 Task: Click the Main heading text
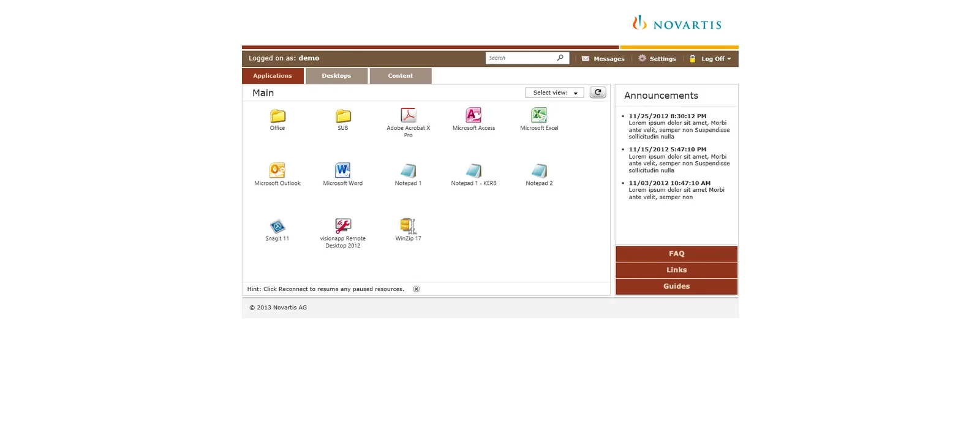pos(263,93)
